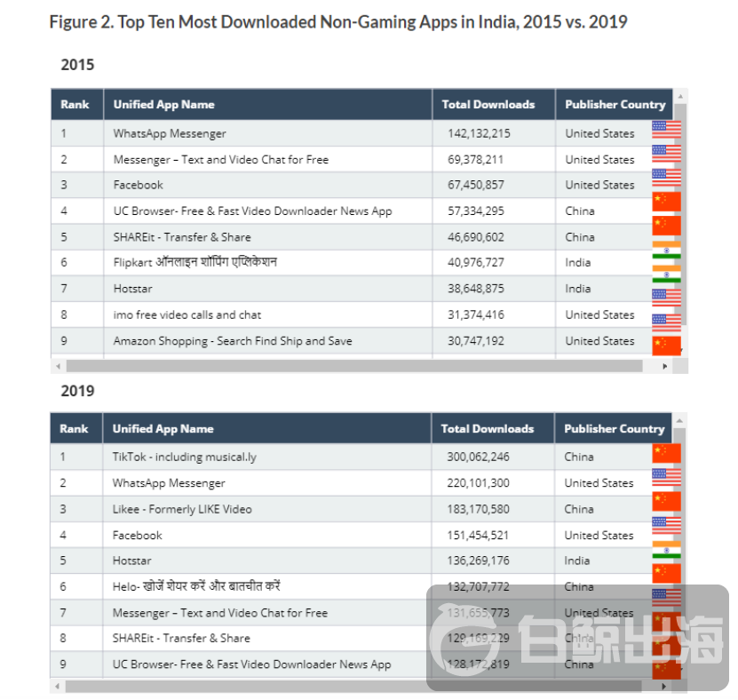Click the US flag beside 220,101,300 row
The image size is (738, 700).
click(666, 477)
